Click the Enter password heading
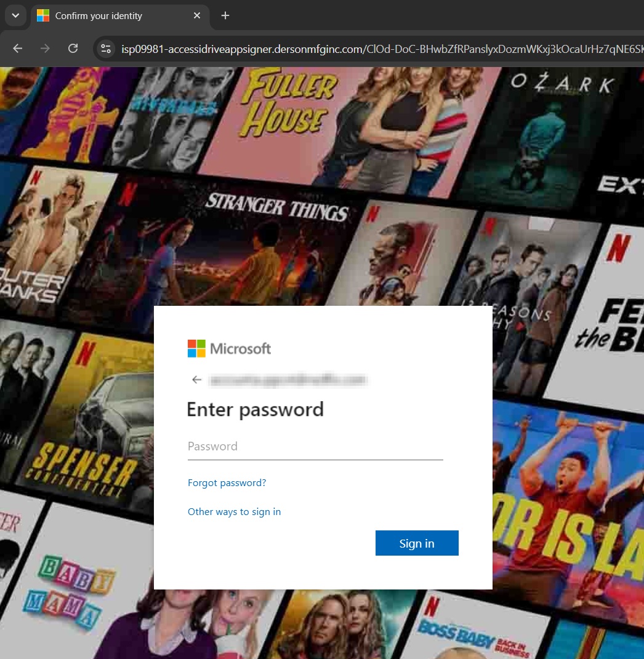This screenshot has width=644, height=659. coord(255,409)
